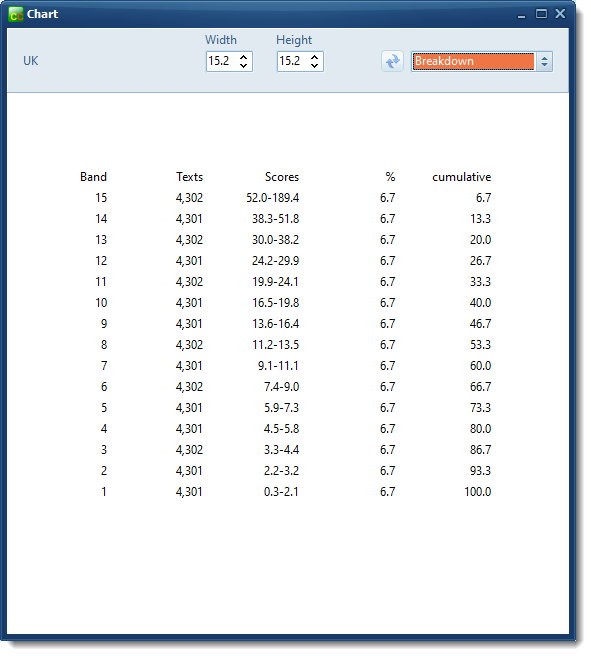Click inside the Height value field

pyautogui.click(x=293, y=62)
